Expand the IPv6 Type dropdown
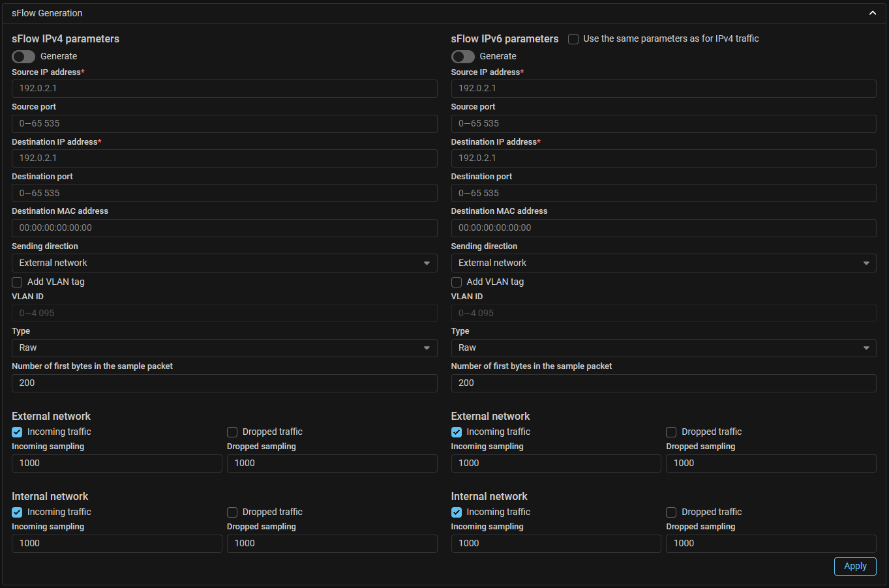The height and width of the screenshot is (588, 889). pos(663,348)
